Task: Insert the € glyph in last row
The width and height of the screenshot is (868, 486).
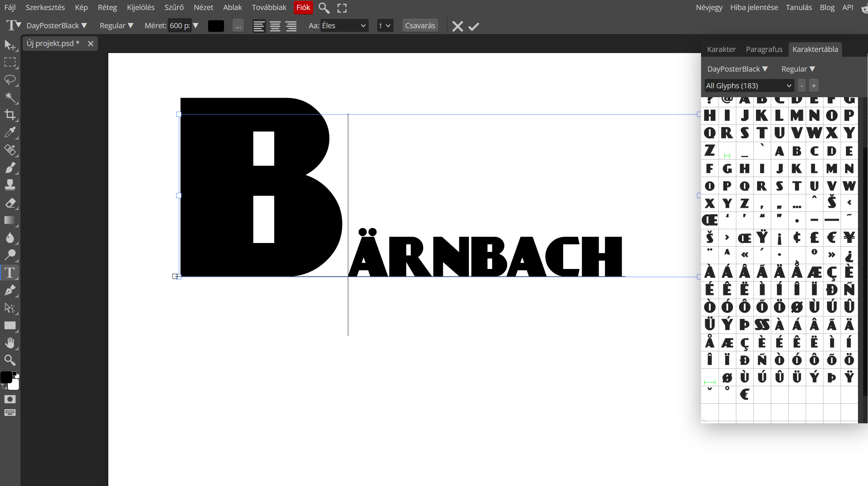Action: coord(744,394)
